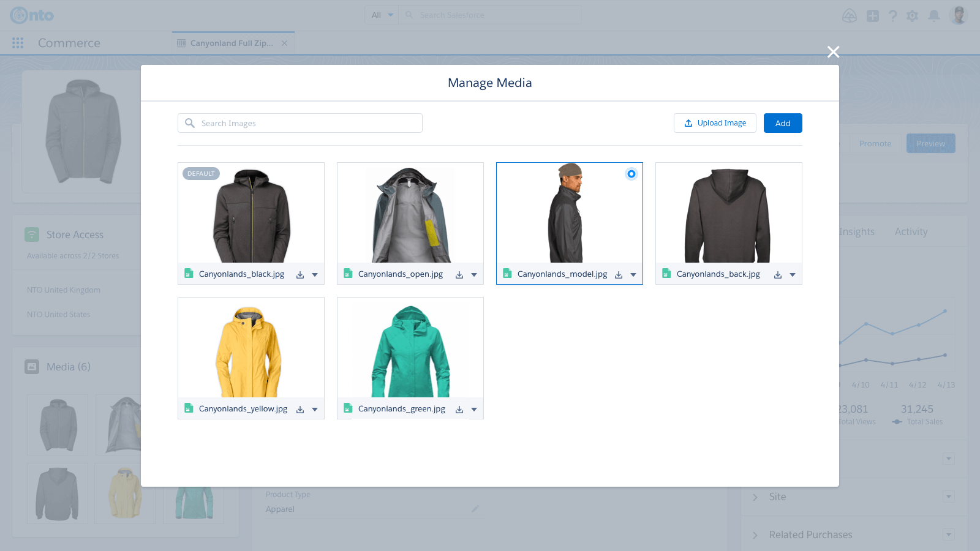Screen dimensions: 980x551
Task: Expand options arrow for Canyonlands_back.jpg
Action: coord(793,275)
